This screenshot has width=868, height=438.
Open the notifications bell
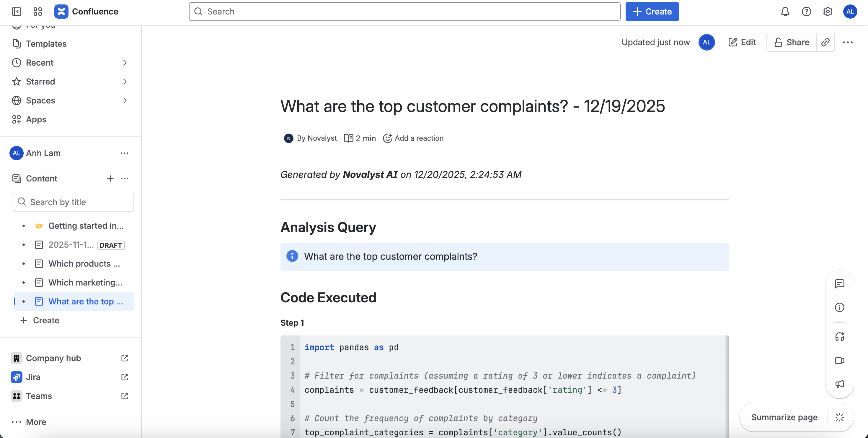tap(785, 12)
